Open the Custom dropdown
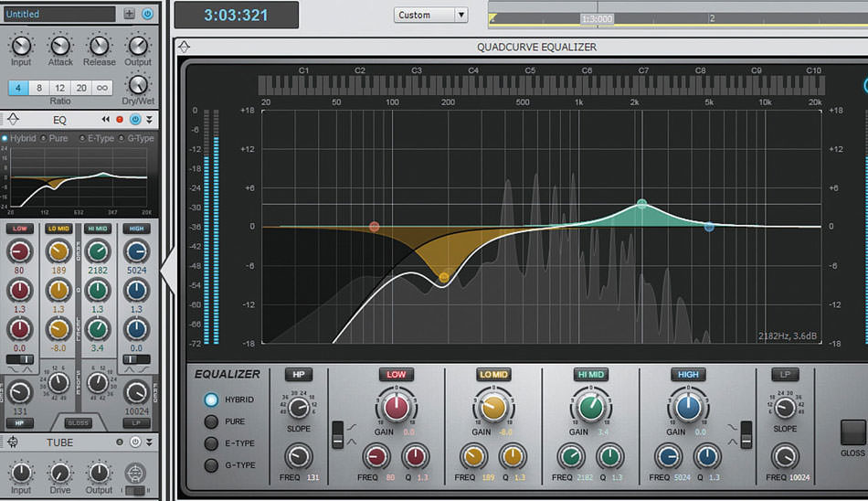Viewport: 868px width, 501px height. [431, 15]
